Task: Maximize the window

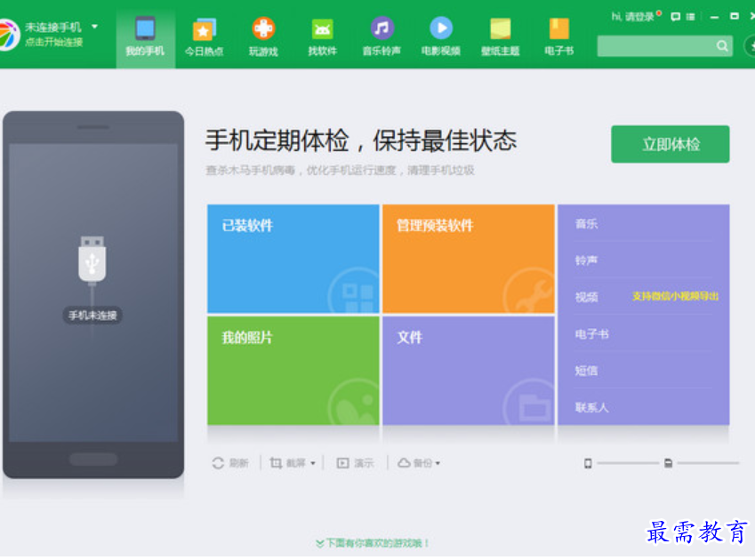Action: point(735,16)
